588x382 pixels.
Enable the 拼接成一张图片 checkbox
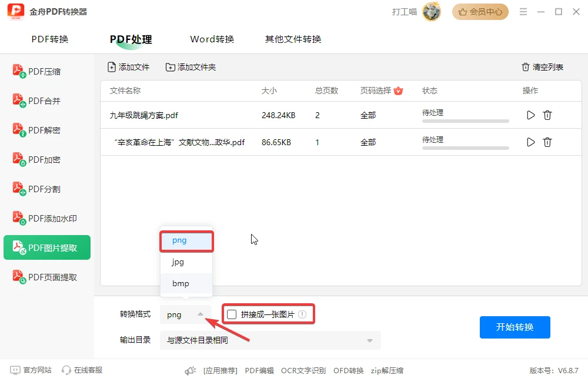coord(232,314)
